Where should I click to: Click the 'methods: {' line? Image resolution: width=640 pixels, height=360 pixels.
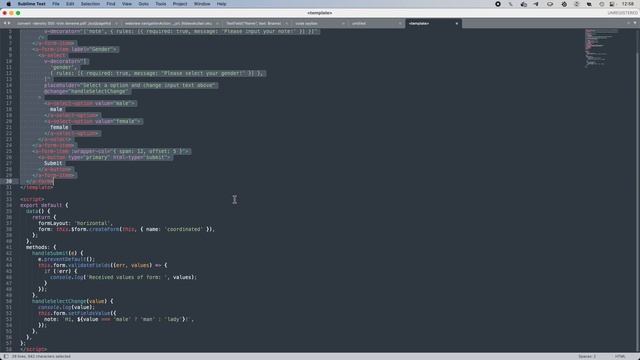(x=41, y=247)
